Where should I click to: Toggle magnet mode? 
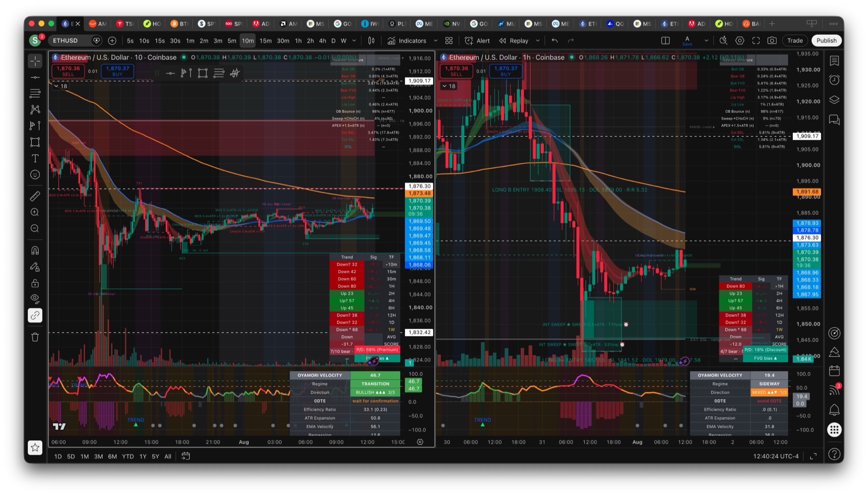35,250
